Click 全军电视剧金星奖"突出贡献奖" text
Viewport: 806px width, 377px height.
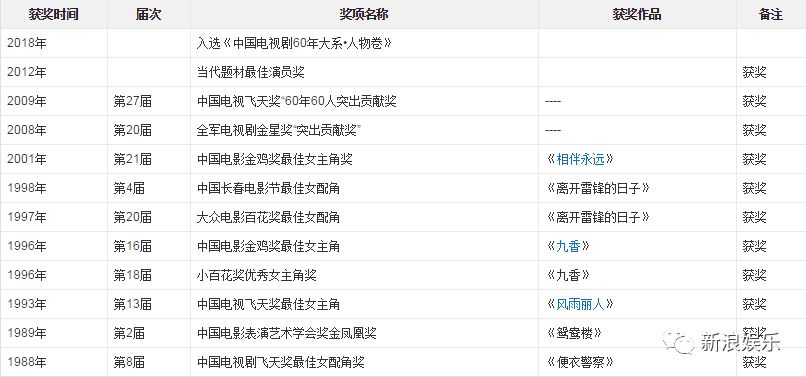pos(278,130)
